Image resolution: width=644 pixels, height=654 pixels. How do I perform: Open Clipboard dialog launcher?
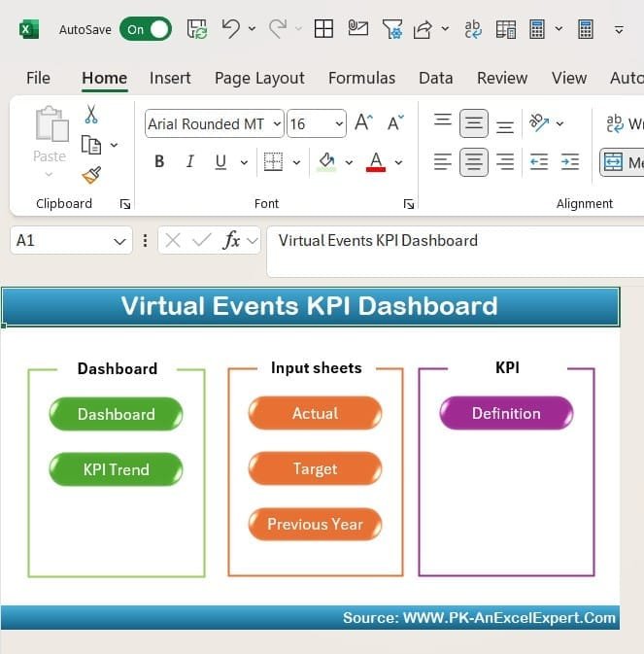pyautogui.click(x=125, y=204)
